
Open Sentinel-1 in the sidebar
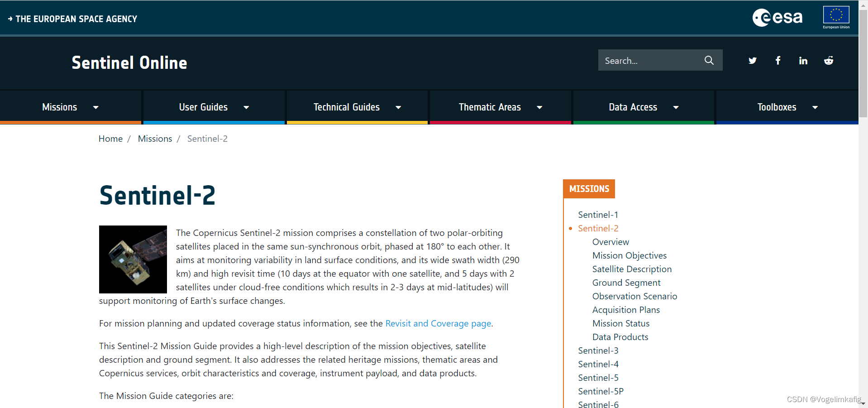[x=598, y=215]
